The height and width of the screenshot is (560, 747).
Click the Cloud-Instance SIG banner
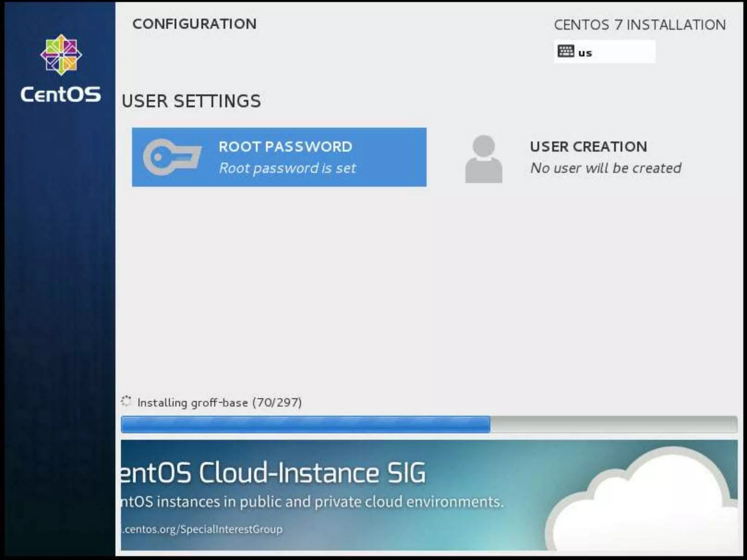tap(429, 495)
